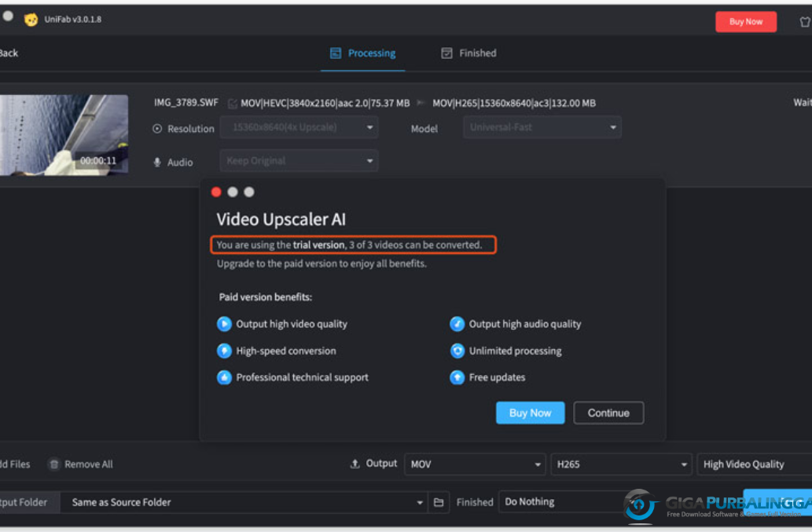Click the red Buy Now button in title bar
The width and height of the screenshot is (812, 532).
pyautogui.click(x=746, y=22)
